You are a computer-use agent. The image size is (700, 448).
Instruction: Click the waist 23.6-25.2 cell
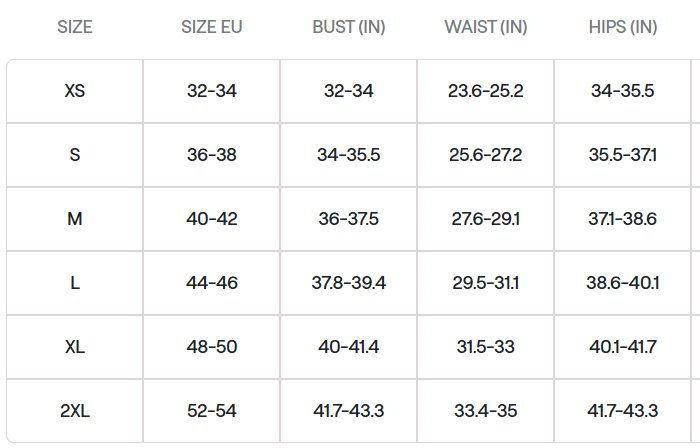tap(486, 91)
